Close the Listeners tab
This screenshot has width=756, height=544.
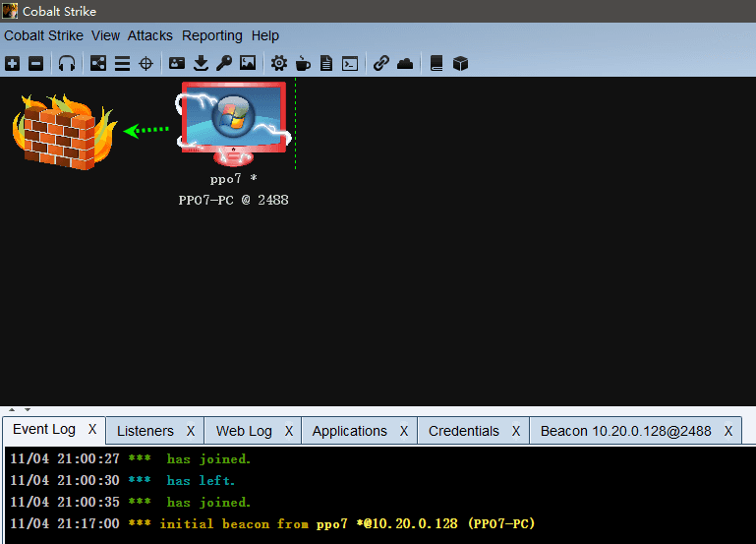click(191, 431)
